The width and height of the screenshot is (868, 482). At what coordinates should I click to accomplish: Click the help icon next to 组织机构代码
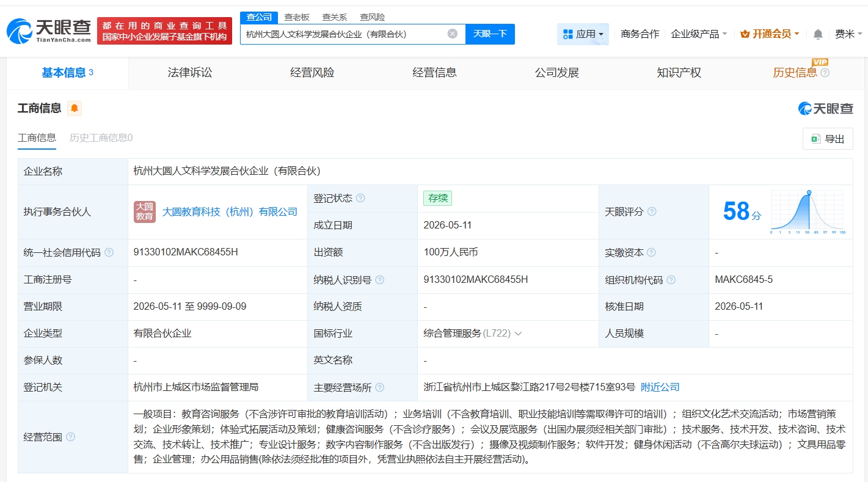(671, 280)
